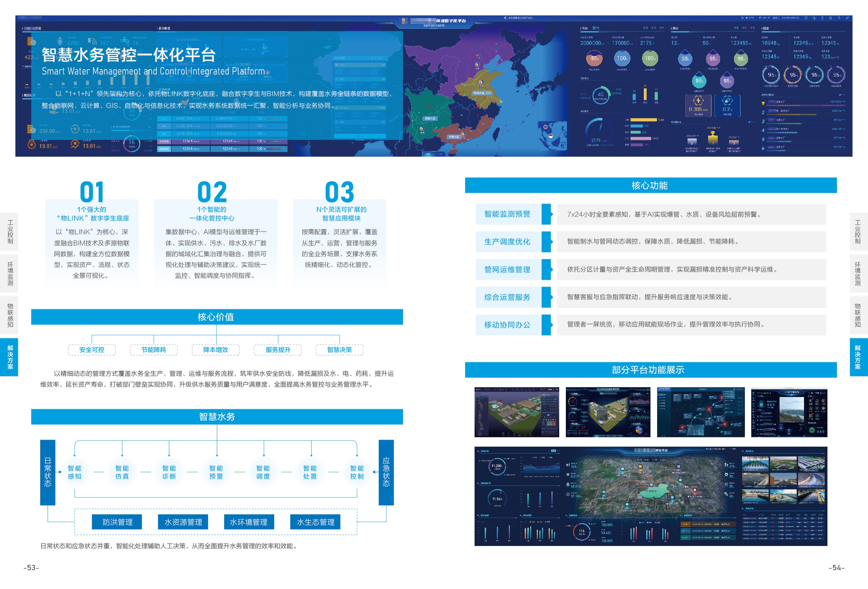Viewport: 868px width, 589px height.
Task: Click the 防洪管理 button
Action: coord(117,522)
